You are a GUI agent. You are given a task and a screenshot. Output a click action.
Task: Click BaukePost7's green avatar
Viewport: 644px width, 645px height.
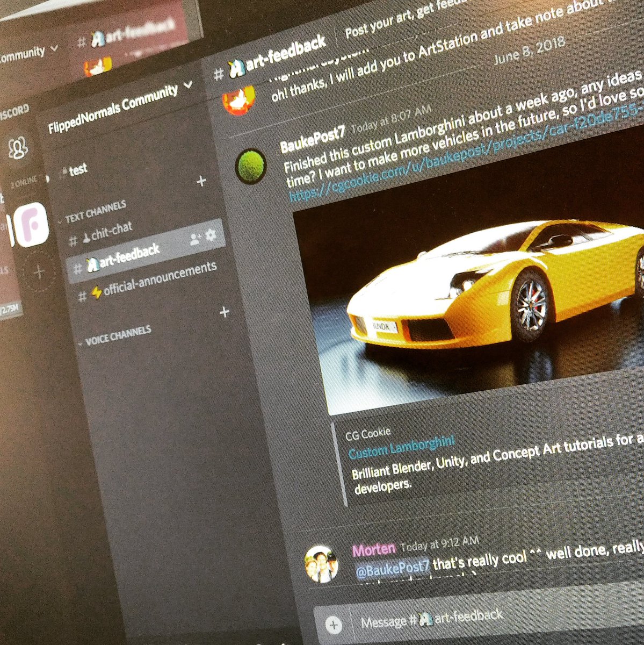coord(251,167)
